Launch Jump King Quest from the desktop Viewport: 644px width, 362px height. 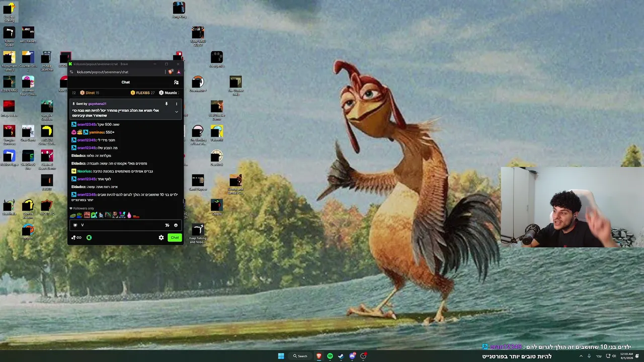tap(198, 36)
